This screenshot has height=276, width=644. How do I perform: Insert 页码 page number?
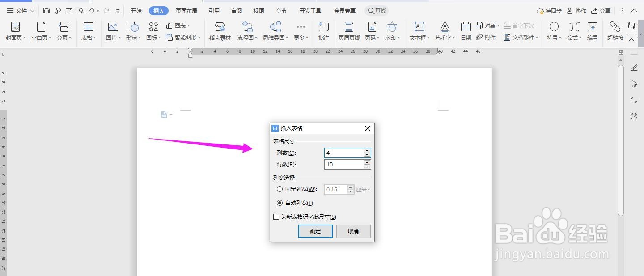(x=372, y=31)
